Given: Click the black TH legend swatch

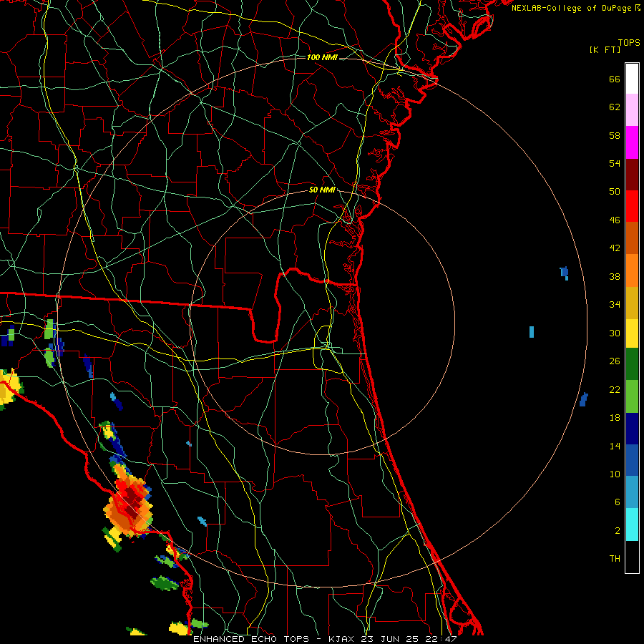Looking at the screenshot, I should coord(632,557).
